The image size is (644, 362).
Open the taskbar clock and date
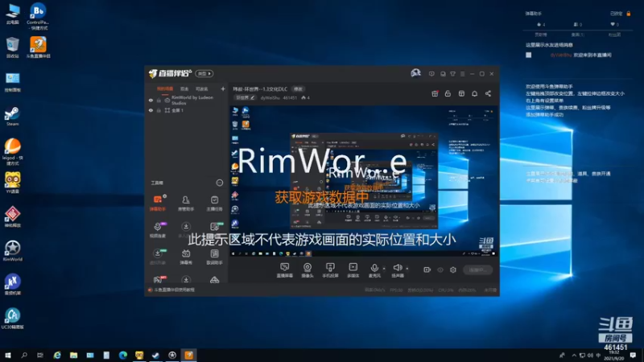[x=614, y=356]
